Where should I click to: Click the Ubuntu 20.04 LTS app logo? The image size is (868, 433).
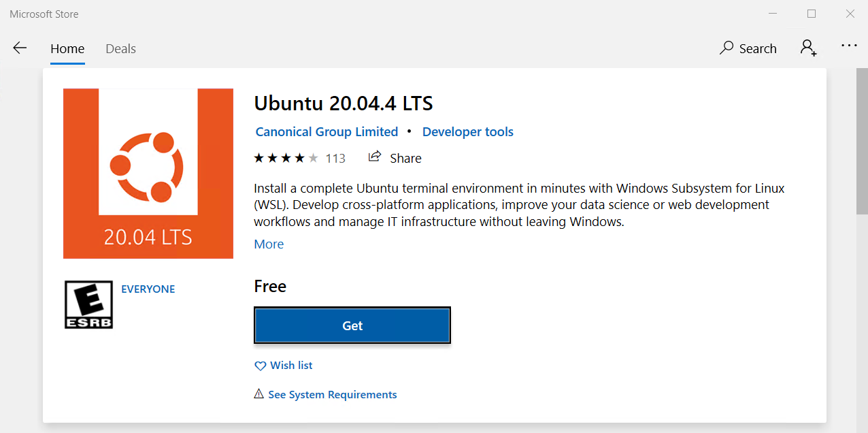[148, 174]
